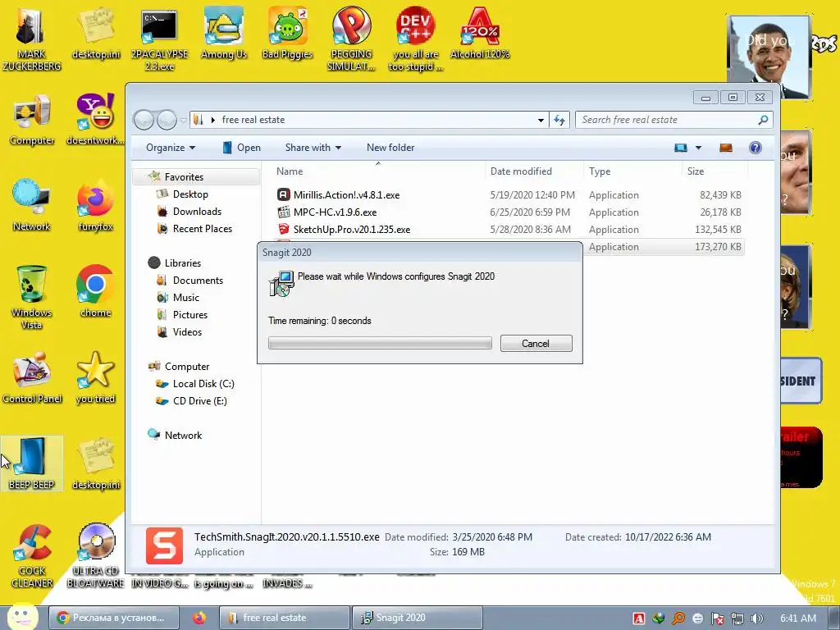Open Pictures library
This screenshot has width=840, height=630.
(189, 314)
